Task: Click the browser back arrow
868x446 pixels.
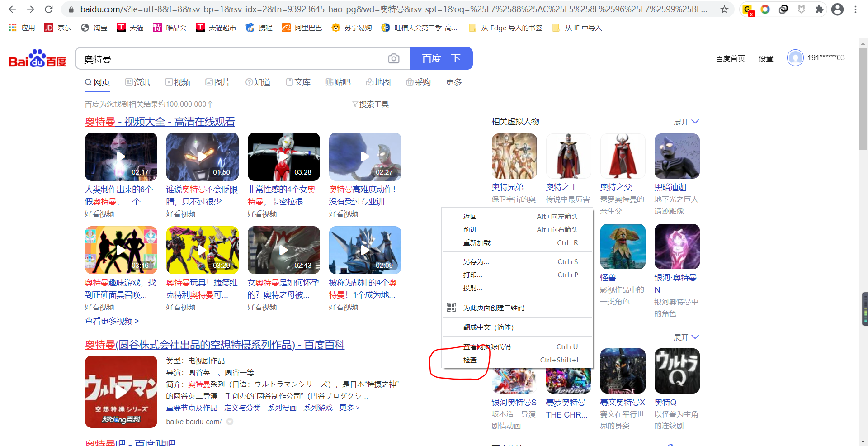Action: 13,9
